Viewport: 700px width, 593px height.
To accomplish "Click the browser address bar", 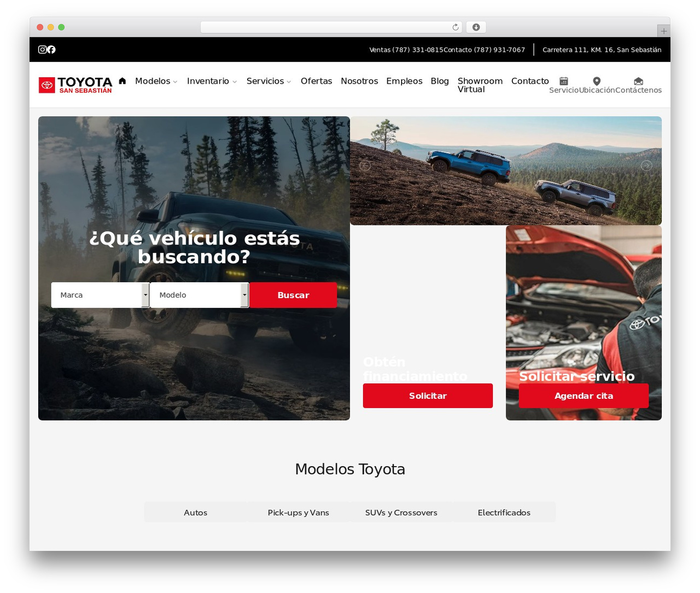I will tap(331, 27).
